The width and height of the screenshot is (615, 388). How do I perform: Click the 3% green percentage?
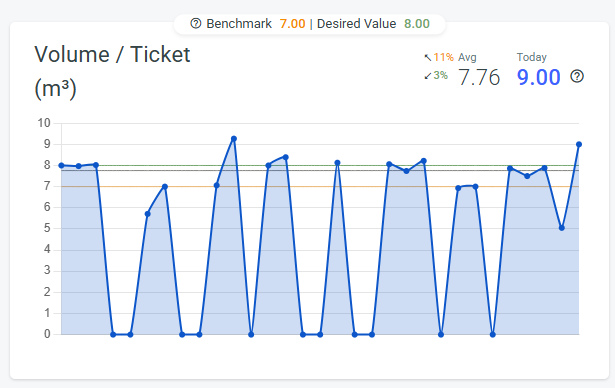pos(440,75)
